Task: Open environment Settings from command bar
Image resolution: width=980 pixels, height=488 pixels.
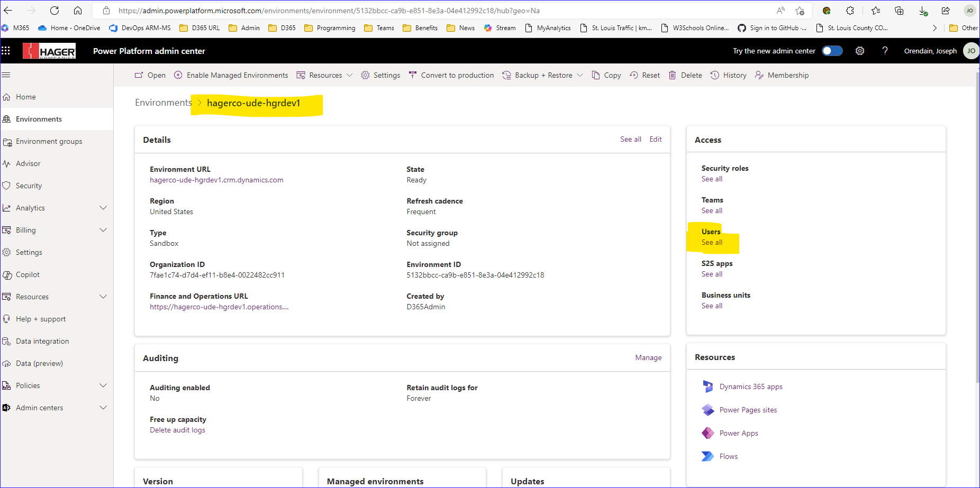Action: (380, 75)
